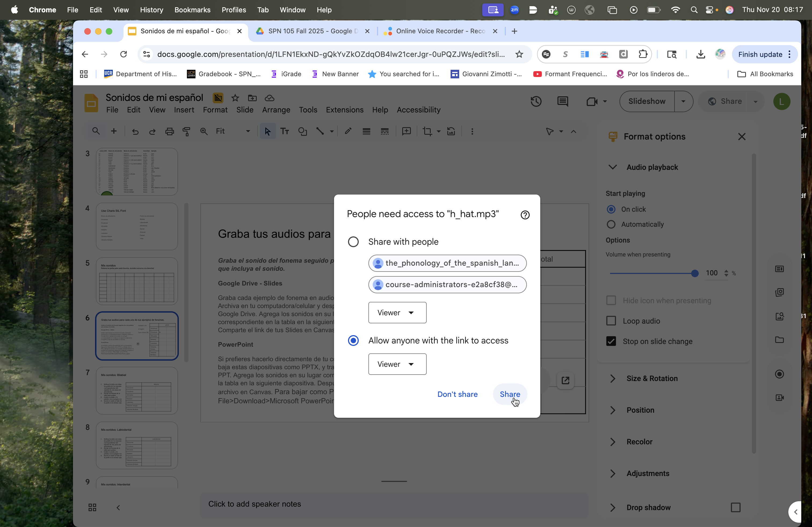The image size is (812, 527).
Task: Click the move to folder icon
Action: click(252, 98)
